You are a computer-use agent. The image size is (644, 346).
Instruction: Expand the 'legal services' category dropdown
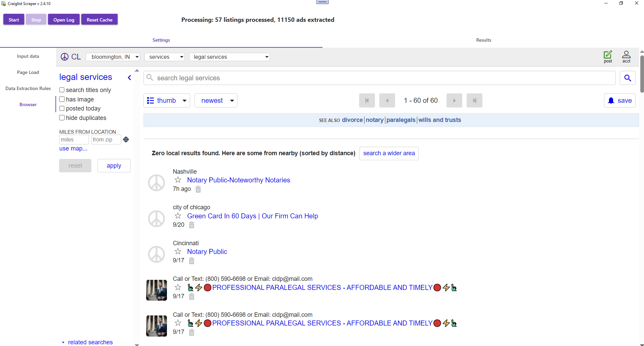(x=229, y=57)
